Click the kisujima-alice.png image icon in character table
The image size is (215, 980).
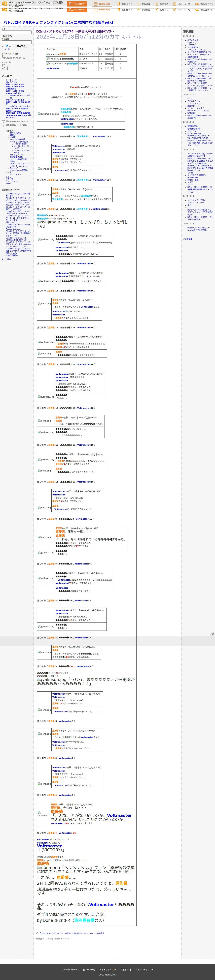tap(57, 64)
